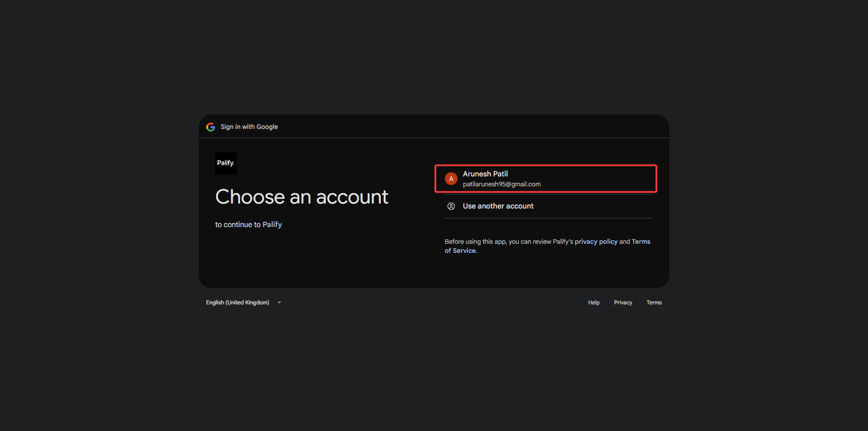Open the Terms footer link
The image size is (868, 431).
[654, 303]
